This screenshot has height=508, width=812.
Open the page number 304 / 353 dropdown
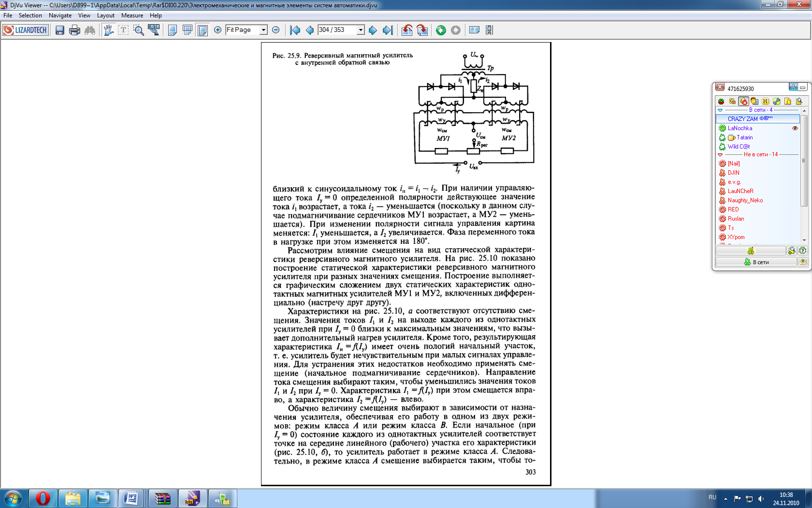point(361,30)
